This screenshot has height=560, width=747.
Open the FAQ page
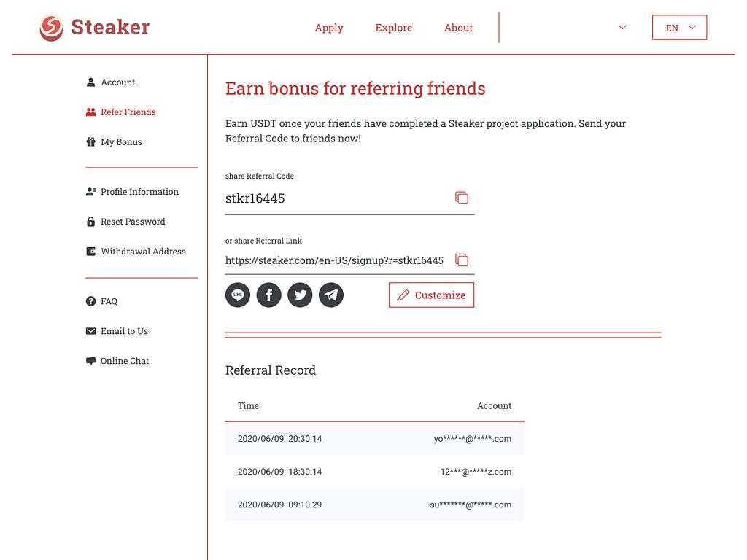click(101, 301)
